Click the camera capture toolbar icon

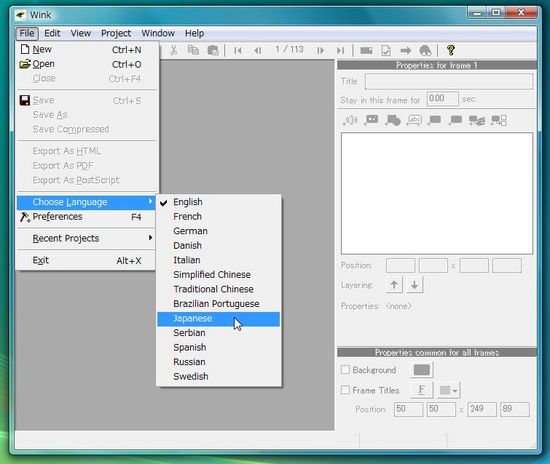click(x=366, y=51)
